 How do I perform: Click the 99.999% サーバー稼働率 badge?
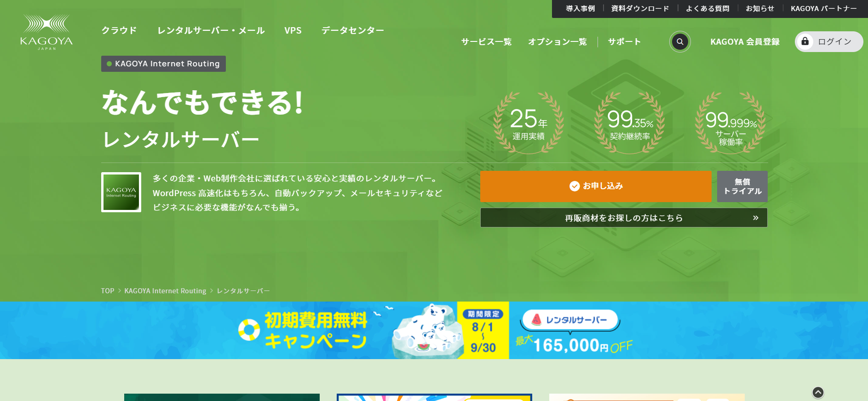pyautogui.click(x=731, y=123)
